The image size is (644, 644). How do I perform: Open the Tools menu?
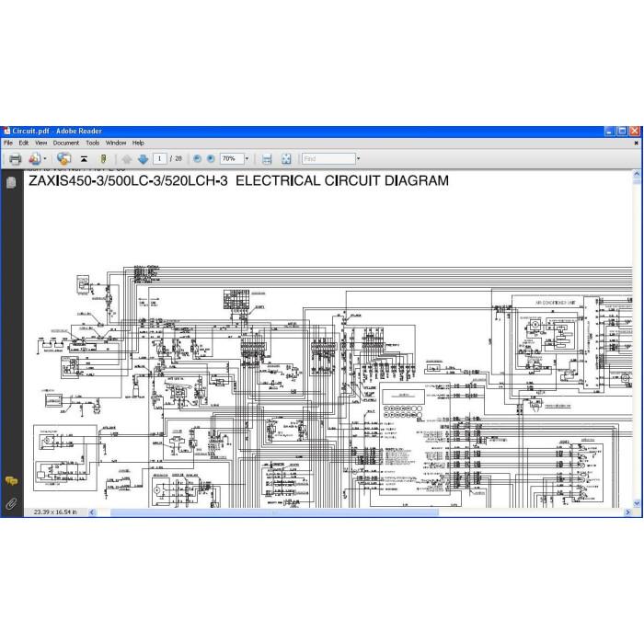click(93, 143)
